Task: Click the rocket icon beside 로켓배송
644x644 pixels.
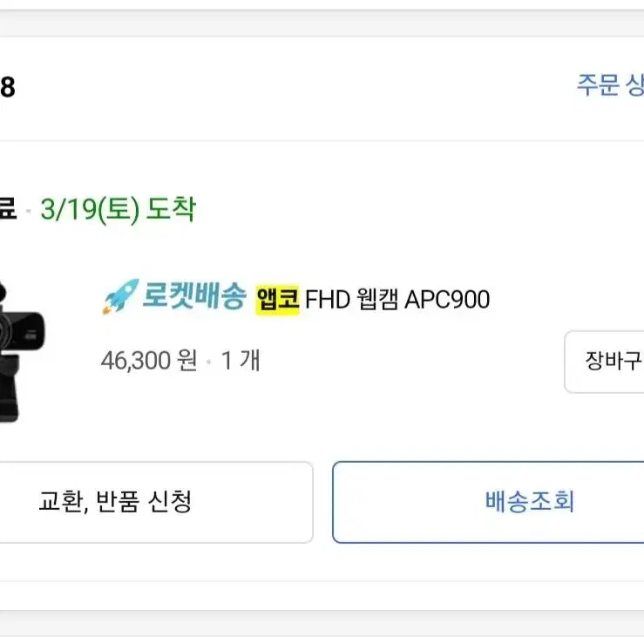Action: click(121, 296)
